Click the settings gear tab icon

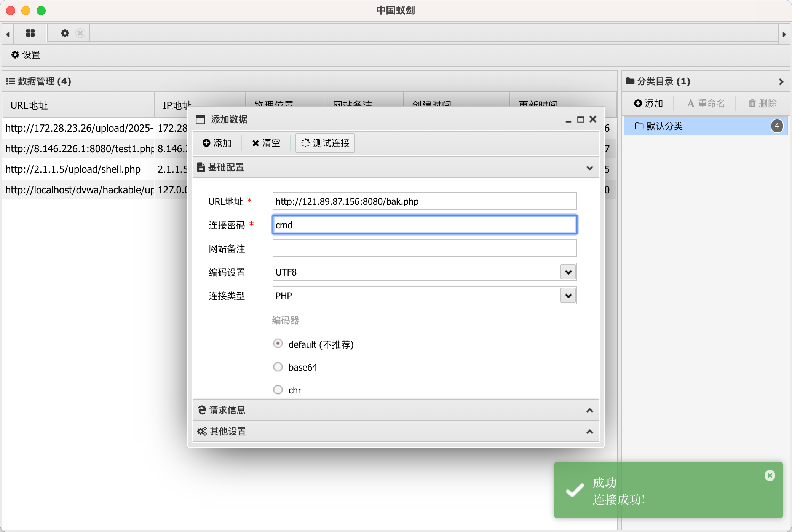[65, 33]
